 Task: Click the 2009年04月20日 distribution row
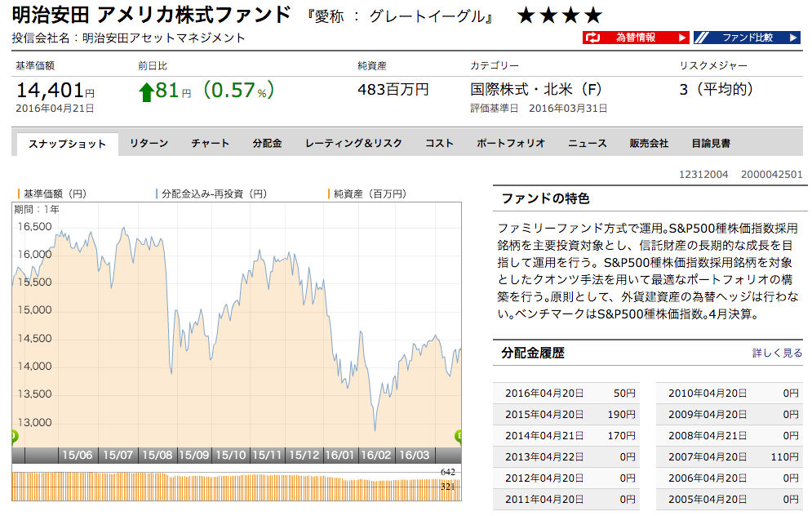click(x=730, y=415)
